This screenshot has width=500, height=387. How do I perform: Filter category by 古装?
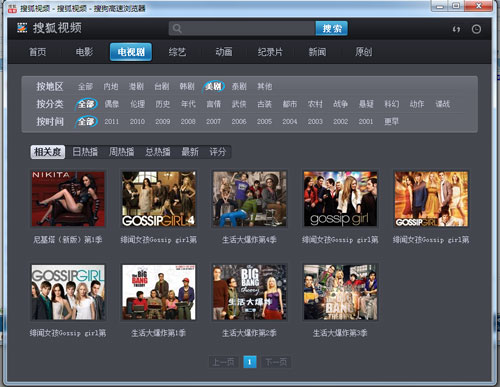(265, 104)
